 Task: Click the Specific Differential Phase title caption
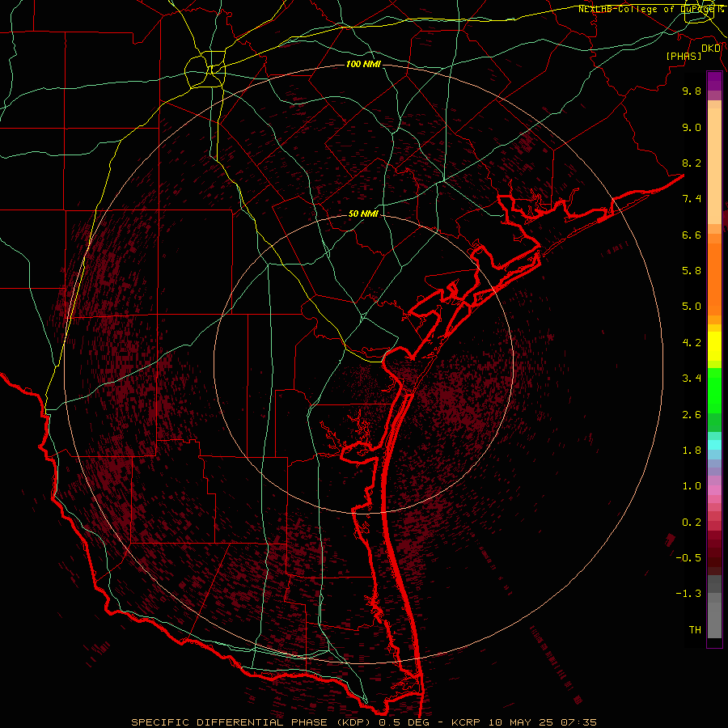(x=363, y=722)
